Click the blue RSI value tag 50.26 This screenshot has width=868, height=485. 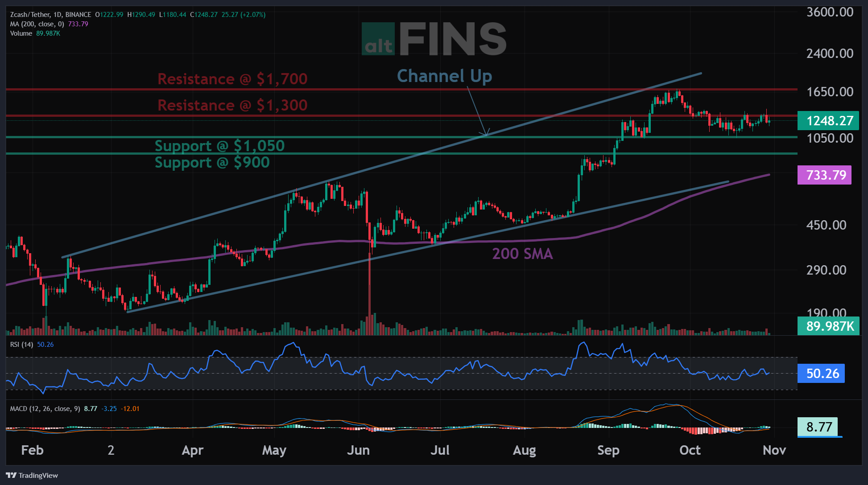coord(821,374)
